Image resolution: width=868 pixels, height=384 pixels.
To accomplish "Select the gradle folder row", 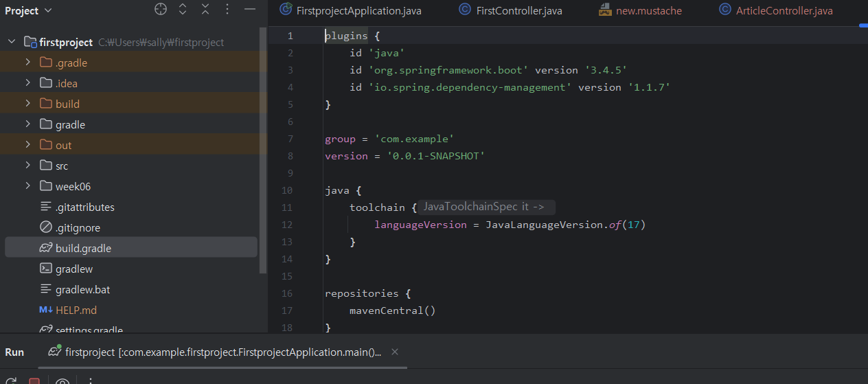I will pos(131,124).
